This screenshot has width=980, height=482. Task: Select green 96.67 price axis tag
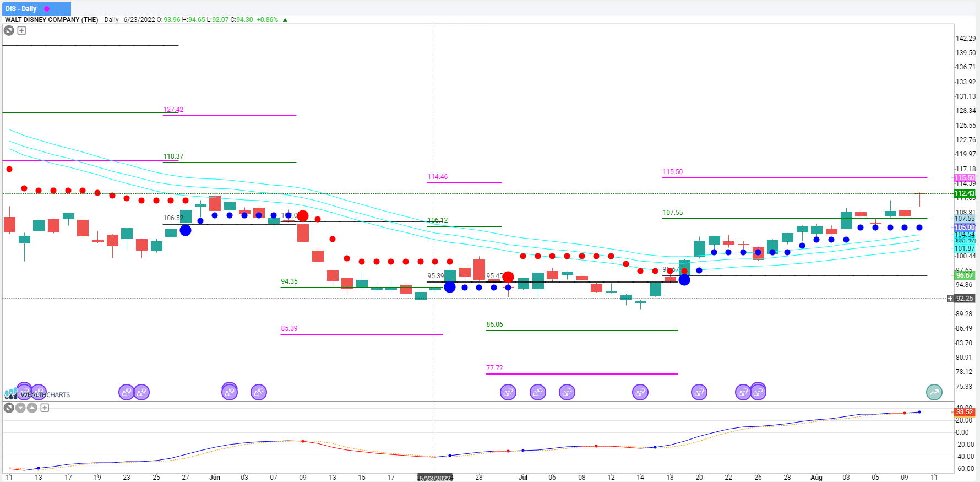[x=965, y=275]
